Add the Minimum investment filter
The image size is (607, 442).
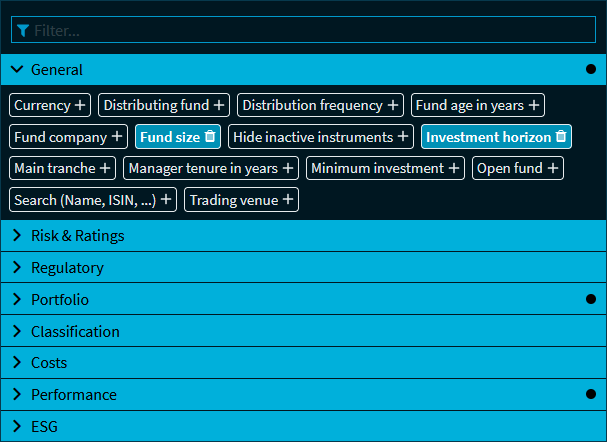[385, 168]
